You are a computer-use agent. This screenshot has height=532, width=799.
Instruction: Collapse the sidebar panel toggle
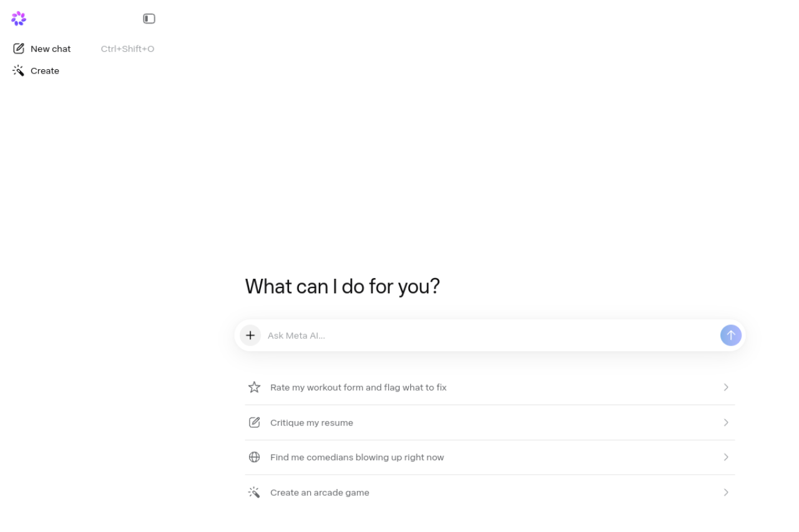pos(149,19)
